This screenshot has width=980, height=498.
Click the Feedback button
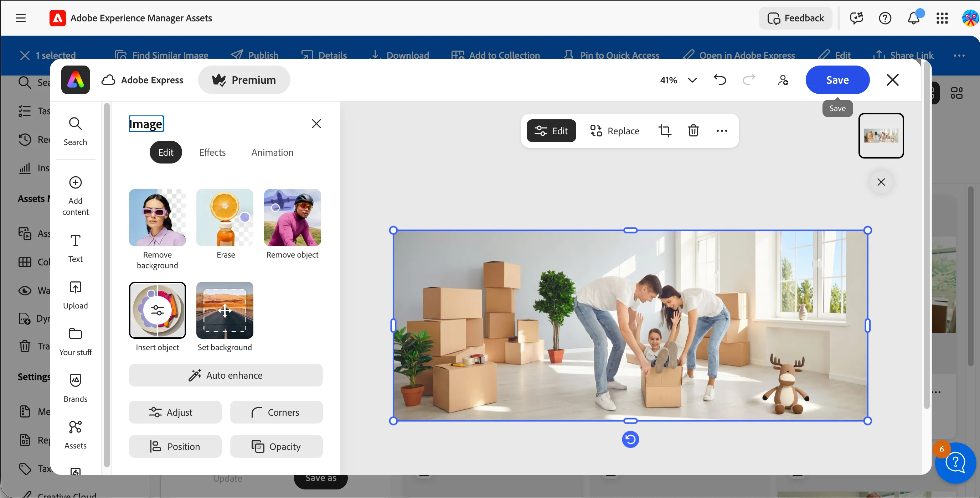795,18
